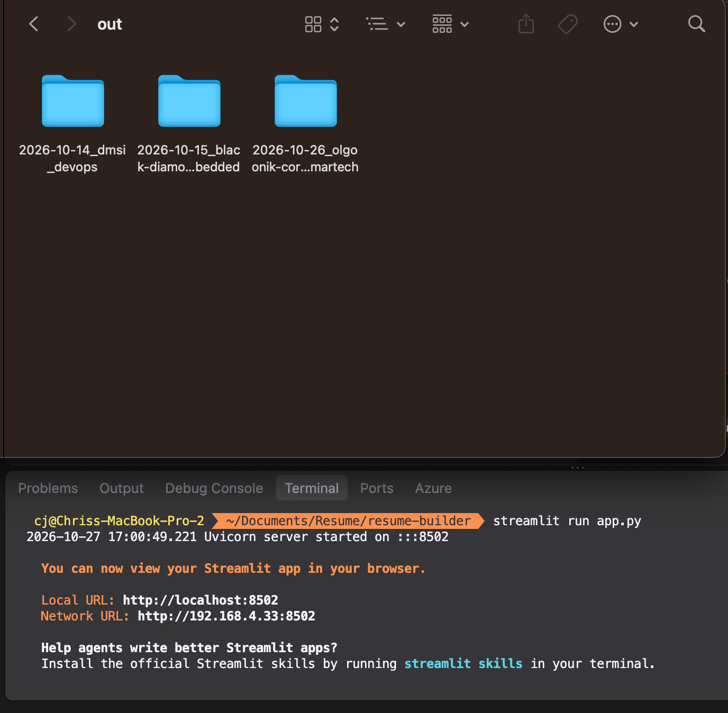Screen dimensions: 728x713
Task: Open the list-style sort options icon
Action: tap(377, 24)
